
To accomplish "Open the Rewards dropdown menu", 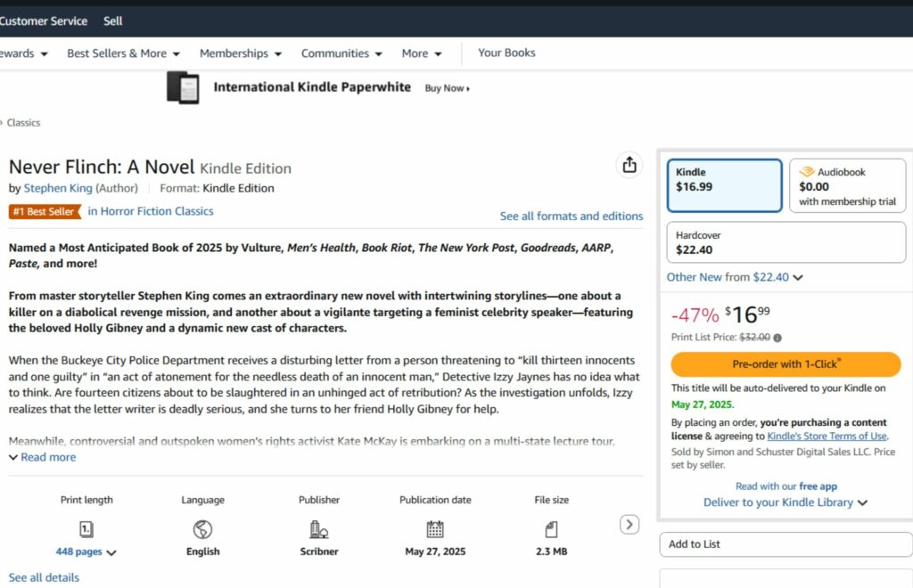I will click(24, 53).
